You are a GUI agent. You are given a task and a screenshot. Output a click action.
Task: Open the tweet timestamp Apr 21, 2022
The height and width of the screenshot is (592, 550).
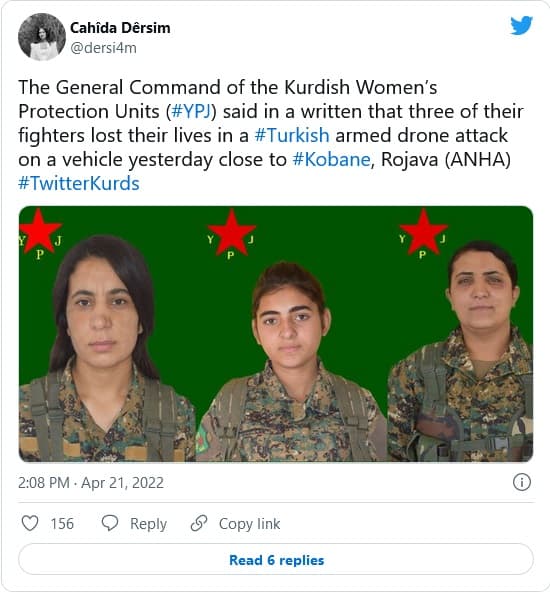pyautogui.click(x=123, y=483)
